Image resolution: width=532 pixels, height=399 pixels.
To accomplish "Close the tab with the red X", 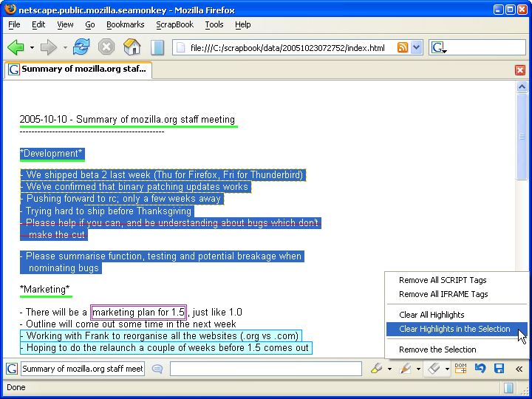I will pos(519,70).
